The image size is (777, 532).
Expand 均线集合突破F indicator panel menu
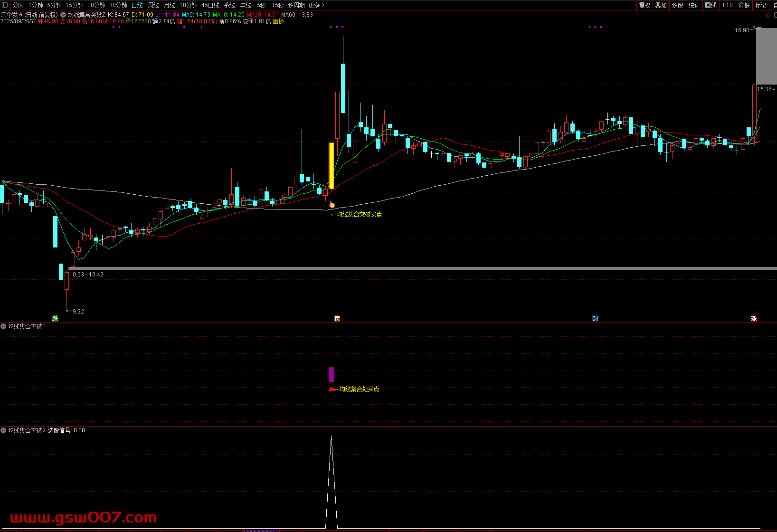click(x=3, y=326)
